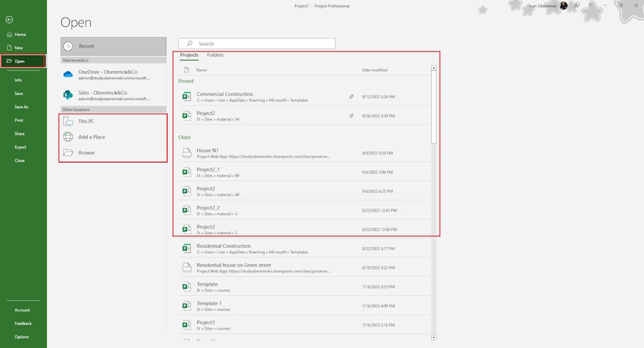Click the Search input field
Image resolution: width=644 pixels, height=348 pixels.
point(257,43)
